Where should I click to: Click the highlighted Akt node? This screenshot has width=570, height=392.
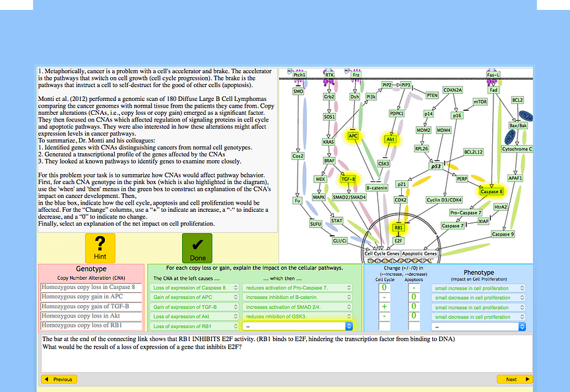pos(391,139)
